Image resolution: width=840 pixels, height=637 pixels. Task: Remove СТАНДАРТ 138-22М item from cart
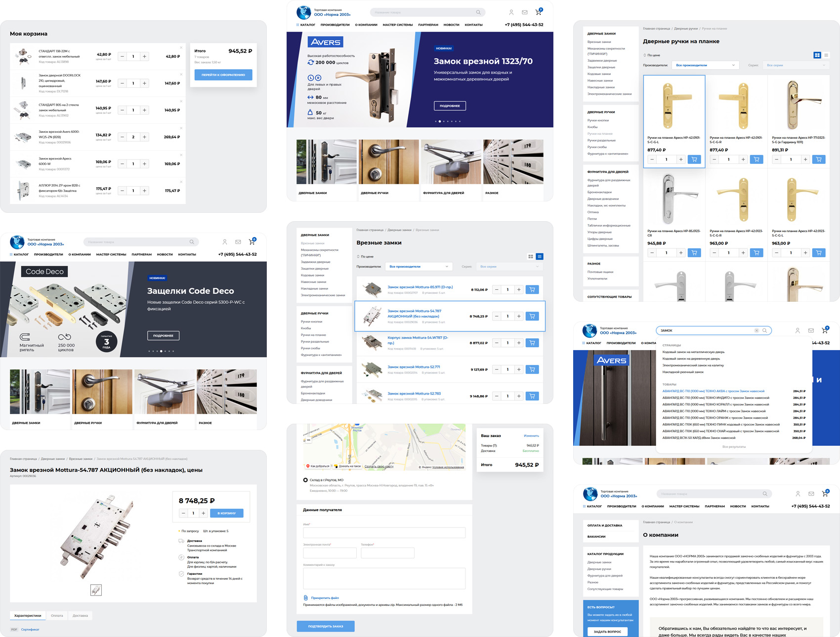tap(181, 47)
